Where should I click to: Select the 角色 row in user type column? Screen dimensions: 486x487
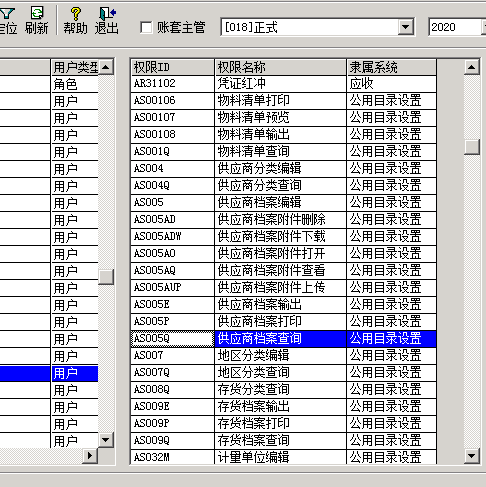coord(74,84)
